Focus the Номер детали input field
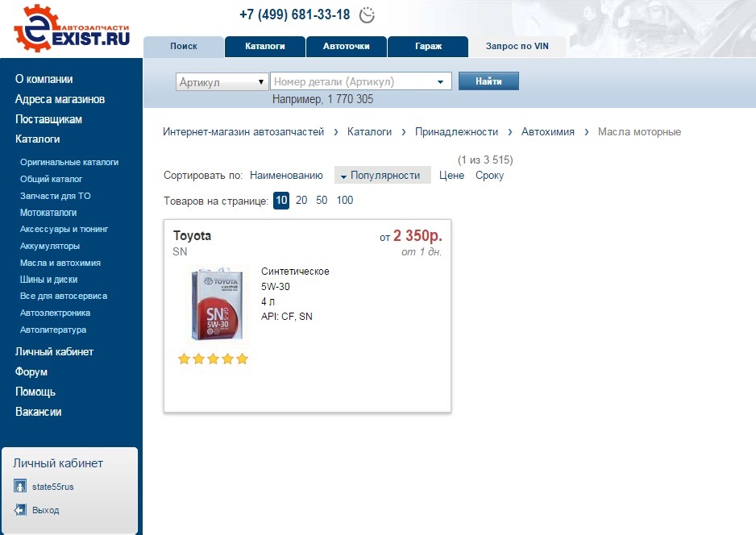756x535 pixels. pos(352,82)
